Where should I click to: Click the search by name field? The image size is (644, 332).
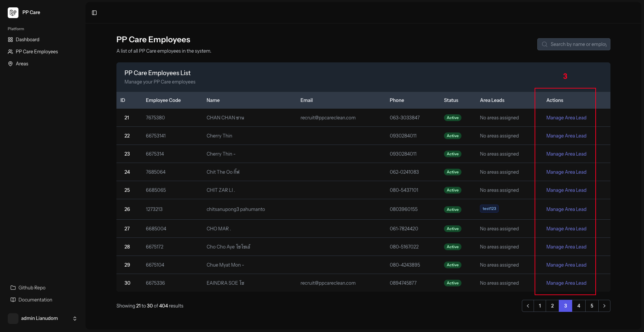coord(574,44)
